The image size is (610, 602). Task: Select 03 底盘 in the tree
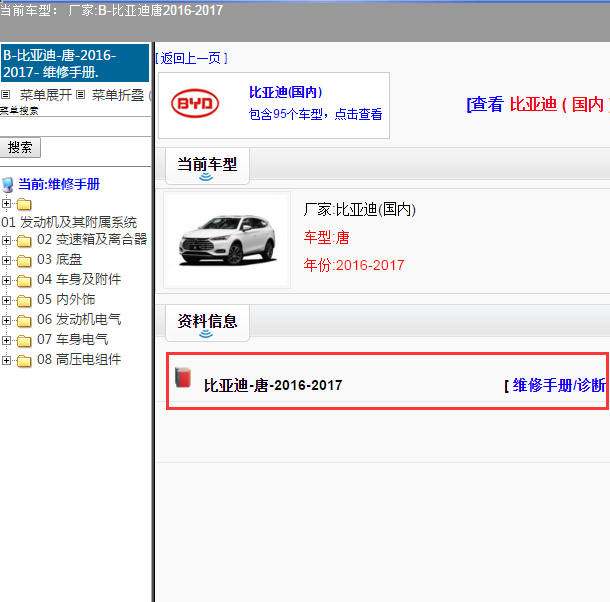[x=60, y=259]
